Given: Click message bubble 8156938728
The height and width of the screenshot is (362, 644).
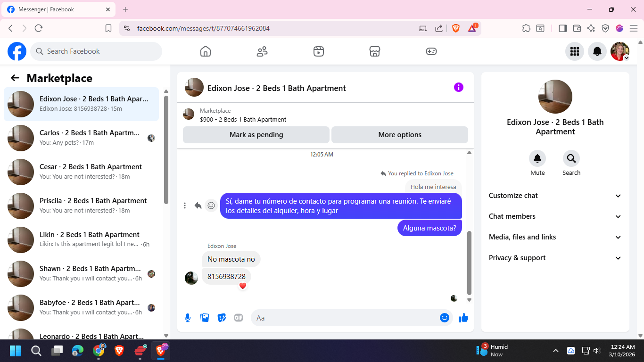Looking at the screenshot, I should pos(226,276).
